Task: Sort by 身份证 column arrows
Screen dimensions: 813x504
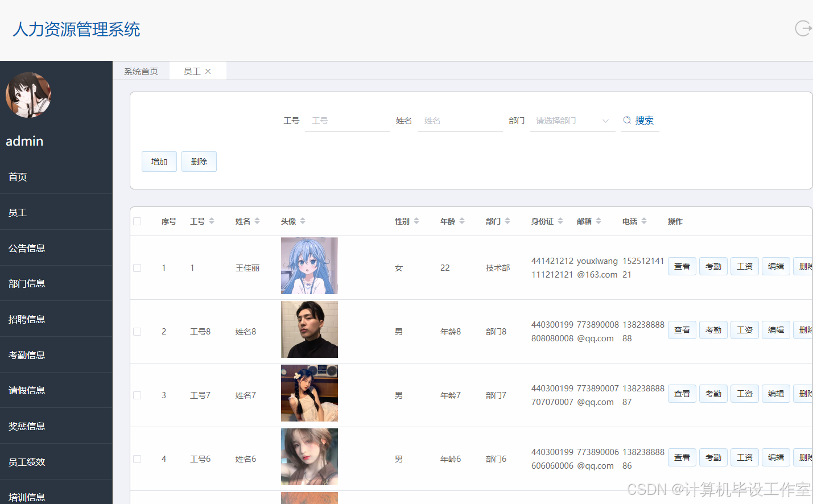Action: click(560, 221)
